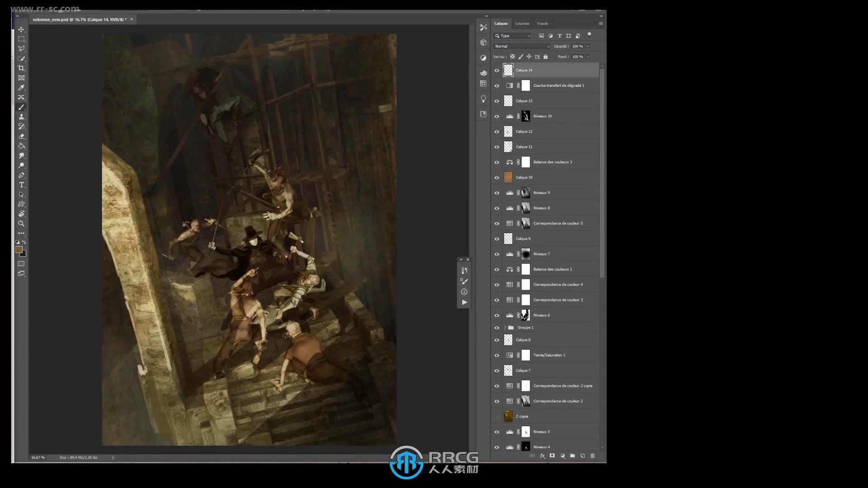The height and width of the screenshot is (488, 868).
Task: Select the Calque 8 layer
Action: tap(551, 340)
